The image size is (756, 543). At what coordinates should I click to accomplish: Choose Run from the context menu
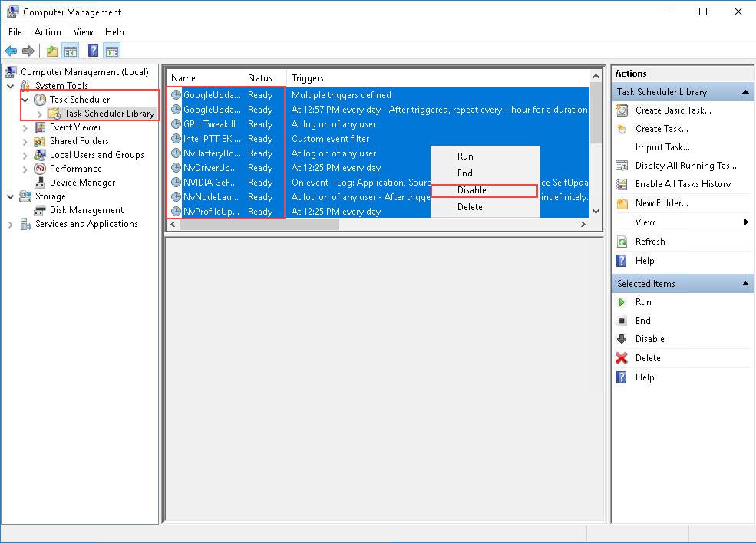pyautogui.click(x=485, y=156)
